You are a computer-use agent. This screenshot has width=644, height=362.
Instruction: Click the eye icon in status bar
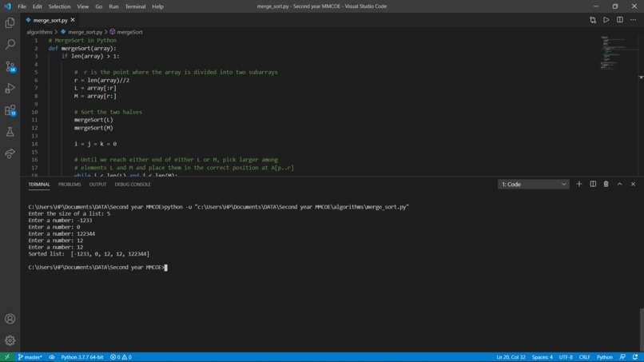(x=52, y=357)
